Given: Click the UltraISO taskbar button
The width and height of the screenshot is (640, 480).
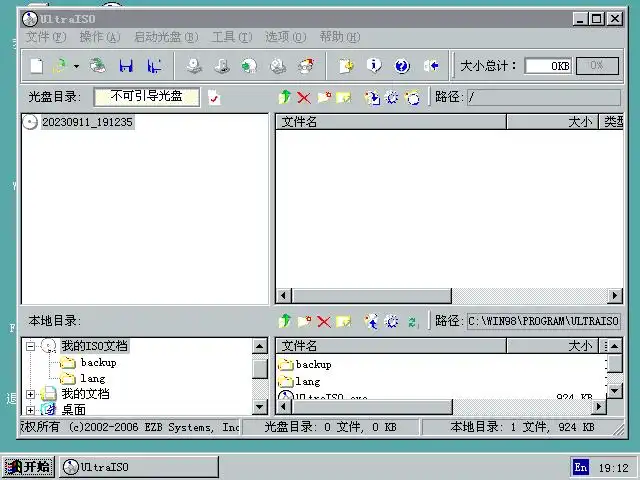Looking at the screenshot, I should tap(139, 467).
